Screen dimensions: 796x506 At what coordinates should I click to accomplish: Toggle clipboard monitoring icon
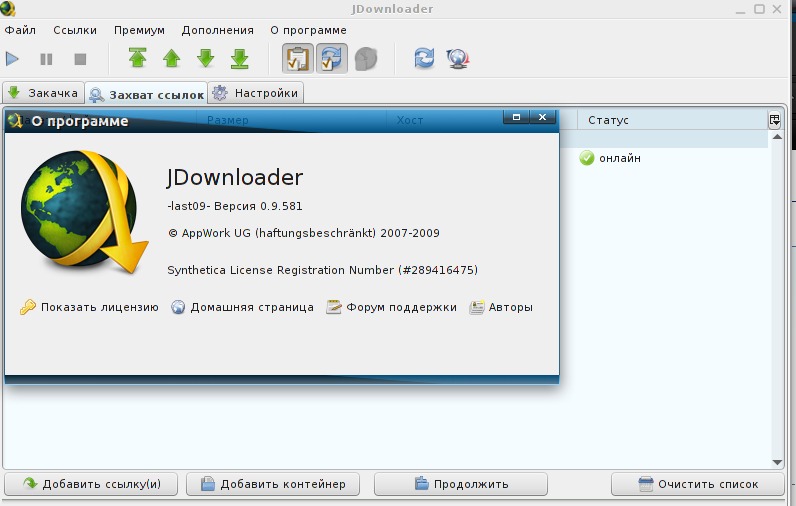click(297, 58)
